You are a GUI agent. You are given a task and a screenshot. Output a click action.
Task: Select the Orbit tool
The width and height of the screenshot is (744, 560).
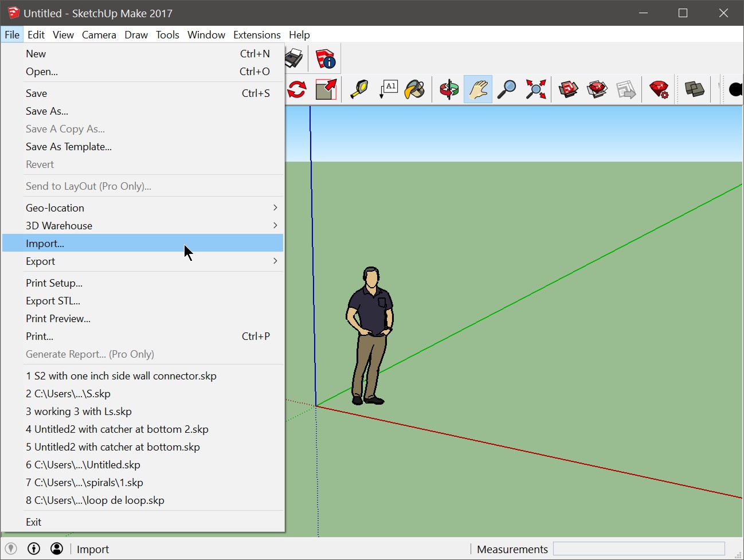click(x=449, y=89)
